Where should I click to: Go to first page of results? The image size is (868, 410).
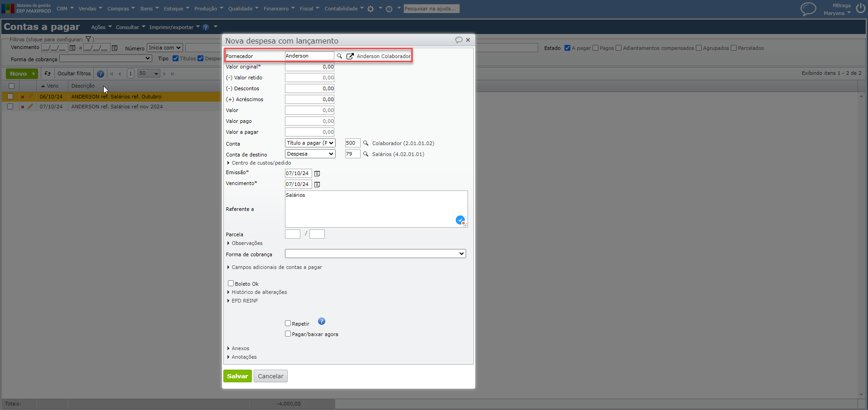tap(111, 74)
